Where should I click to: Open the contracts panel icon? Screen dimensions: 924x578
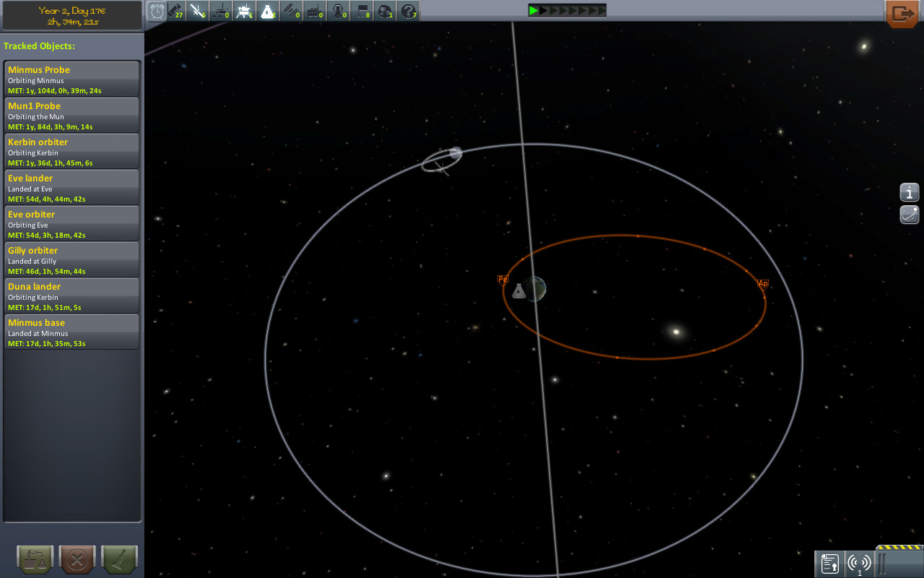pos(829,564)
